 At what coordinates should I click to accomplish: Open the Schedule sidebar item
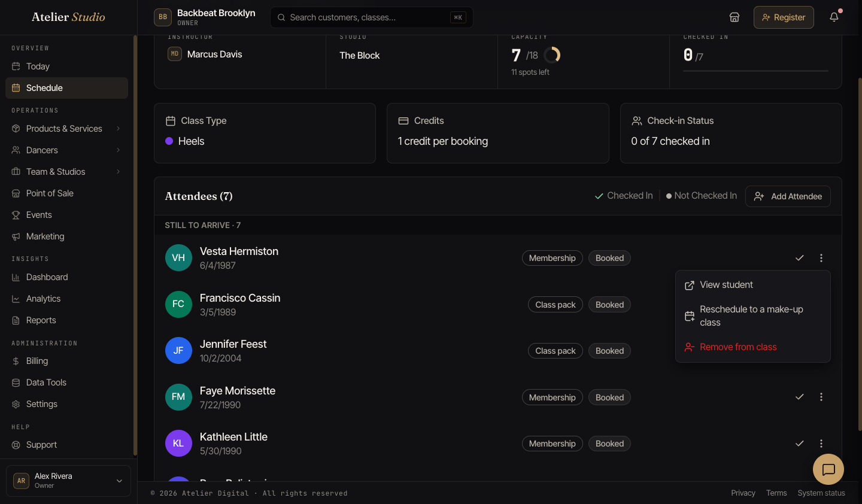pyautogui.click(x=66, y=88)
